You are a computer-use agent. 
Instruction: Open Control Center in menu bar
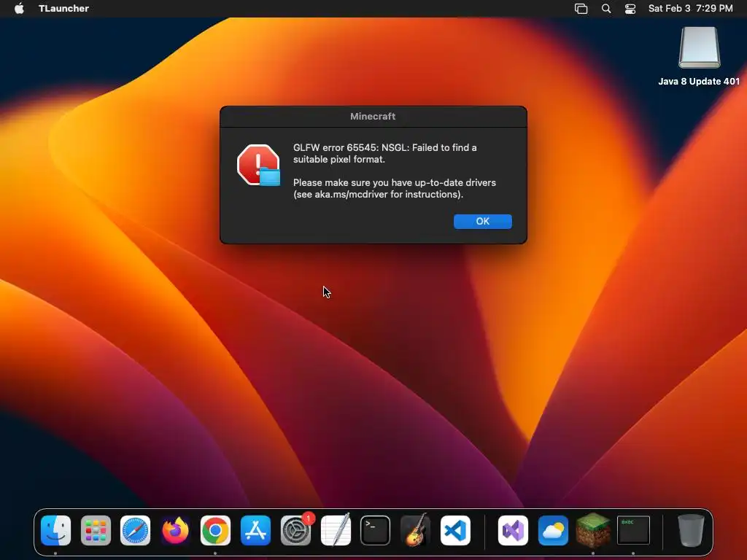[x=630, y=9]
